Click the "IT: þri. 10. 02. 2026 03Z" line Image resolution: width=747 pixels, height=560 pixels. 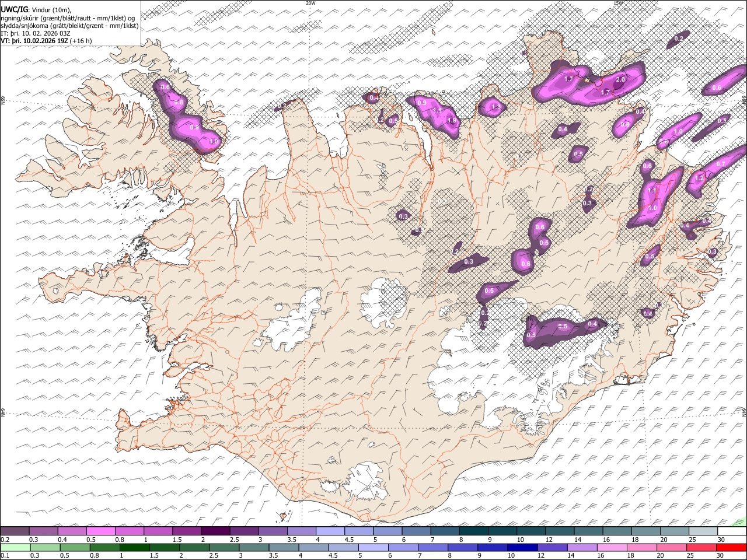pyautogui.click(x=36, y=33)
